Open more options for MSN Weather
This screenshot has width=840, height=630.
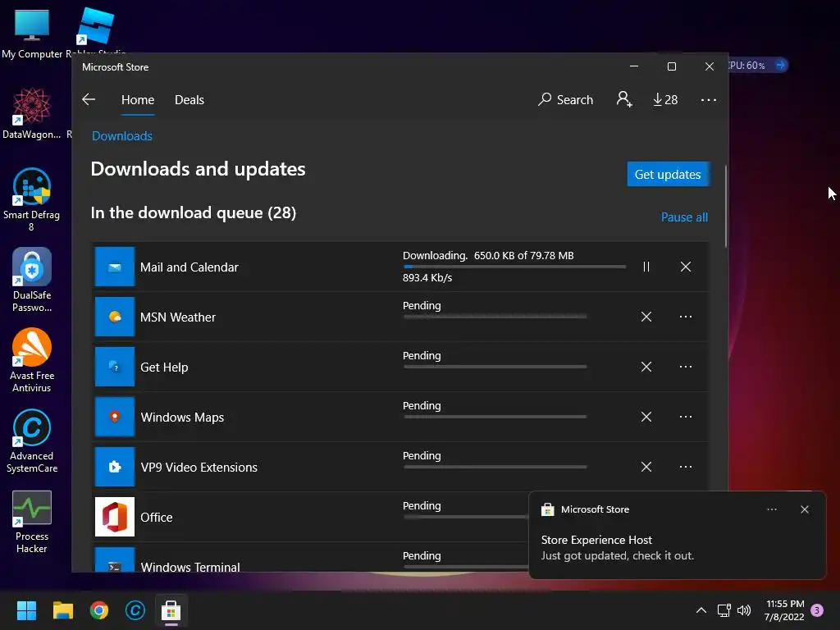tap(685, 317)
